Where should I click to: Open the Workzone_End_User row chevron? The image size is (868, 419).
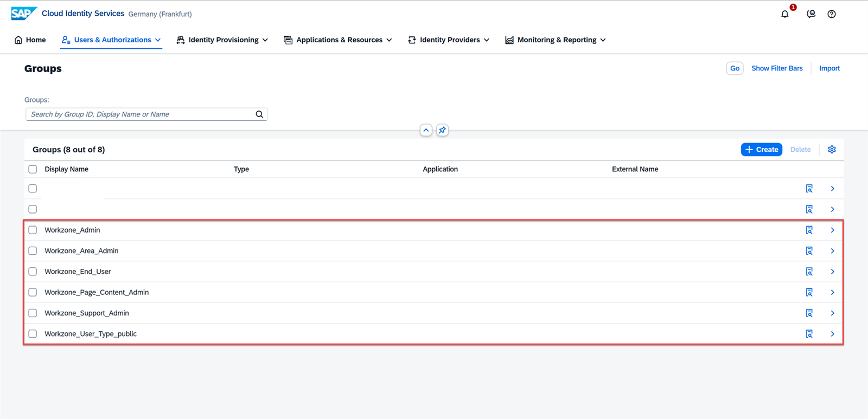pyautogui.click(x=832, y=272)
